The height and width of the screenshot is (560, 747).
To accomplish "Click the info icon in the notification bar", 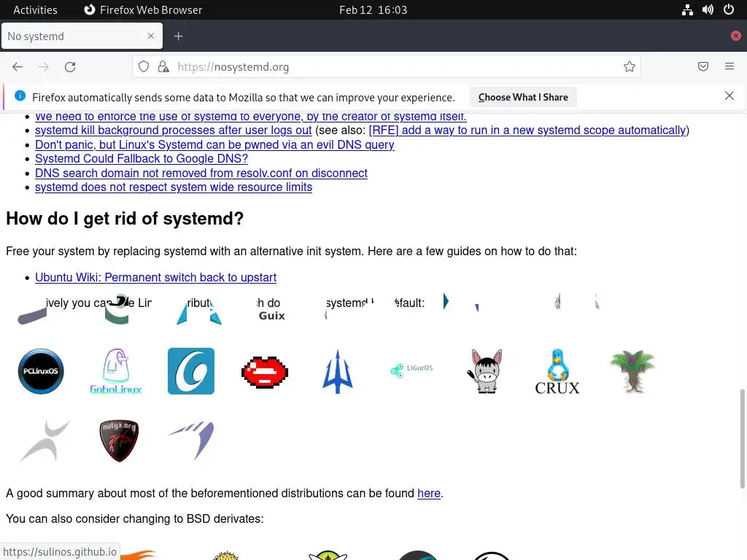I will (20, 96).
